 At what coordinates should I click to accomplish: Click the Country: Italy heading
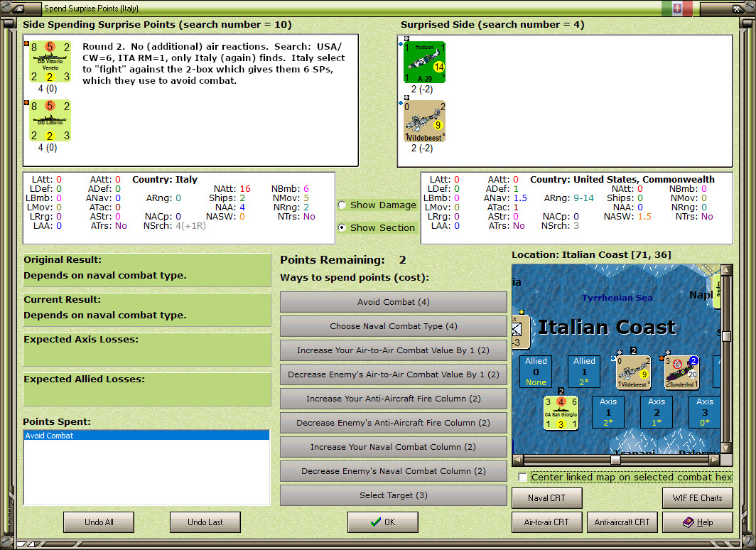165,179
